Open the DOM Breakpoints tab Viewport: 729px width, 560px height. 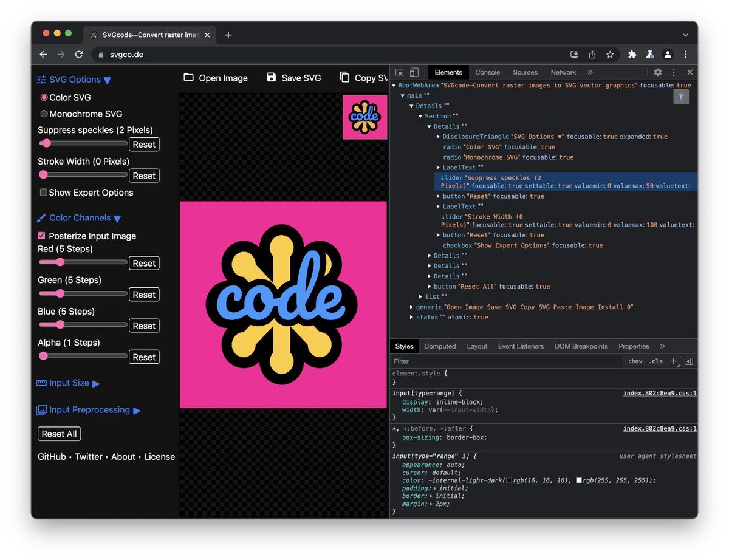[581, 346]
